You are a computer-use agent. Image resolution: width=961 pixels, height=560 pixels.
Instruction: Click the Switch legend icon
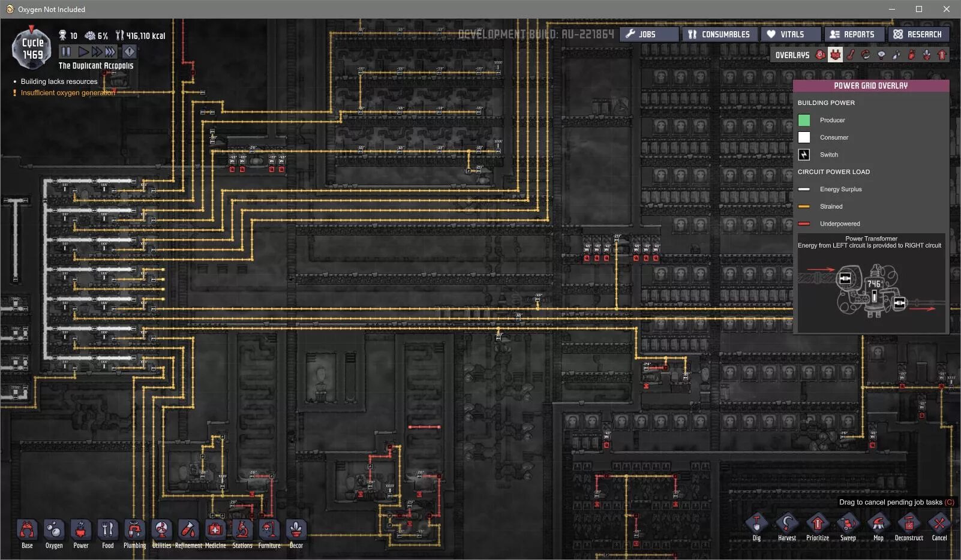pyautogui.click(x=804, y=155)
